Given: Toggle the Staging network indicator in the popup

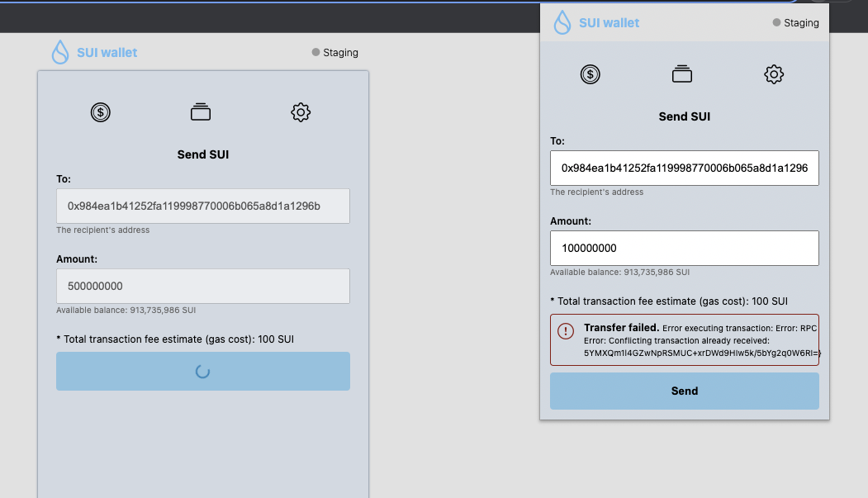Looking at the screenshot, I should tap(775, 23).
